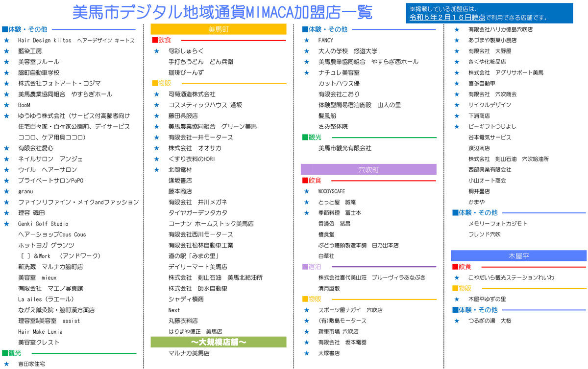Click the star beside 旬彩しゅらく
Image resolution: width=588 pixels, height=369 pixels.
point(157,51)
